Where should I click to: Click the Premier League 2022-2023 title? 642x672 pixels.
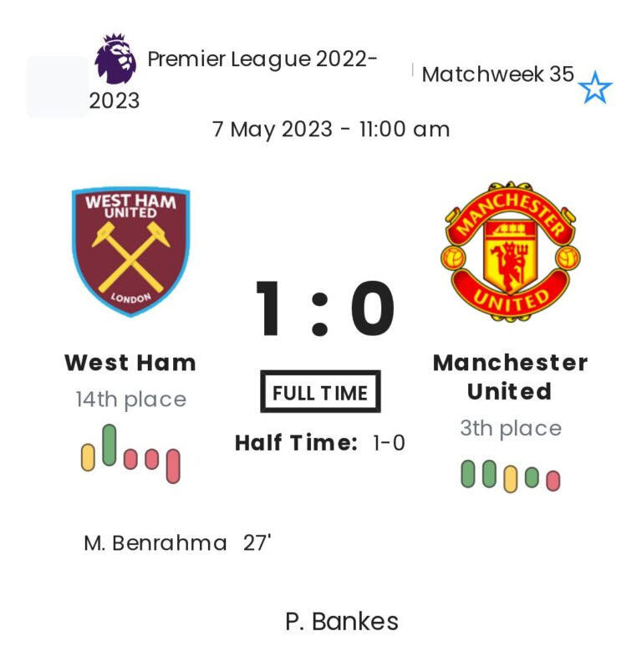[261, 60]
